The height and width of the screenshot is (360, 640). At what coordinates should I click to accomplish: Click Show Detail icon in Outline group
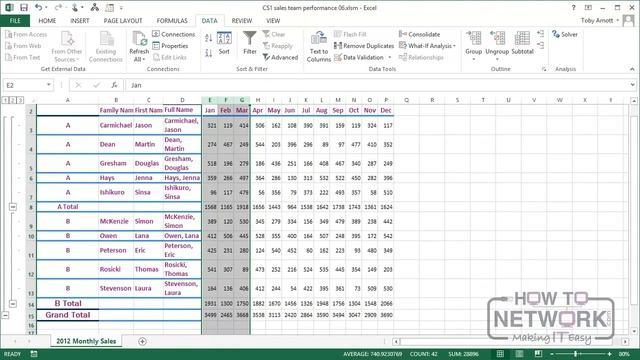(x=540, y=33)
